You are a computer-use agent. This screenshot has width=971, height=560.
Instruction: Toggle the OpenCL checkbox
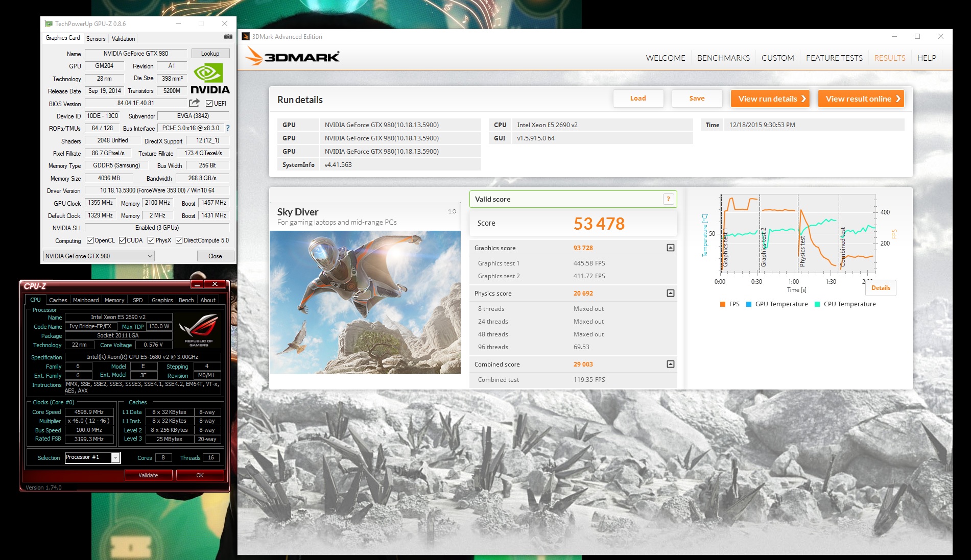tap(90, 240)
